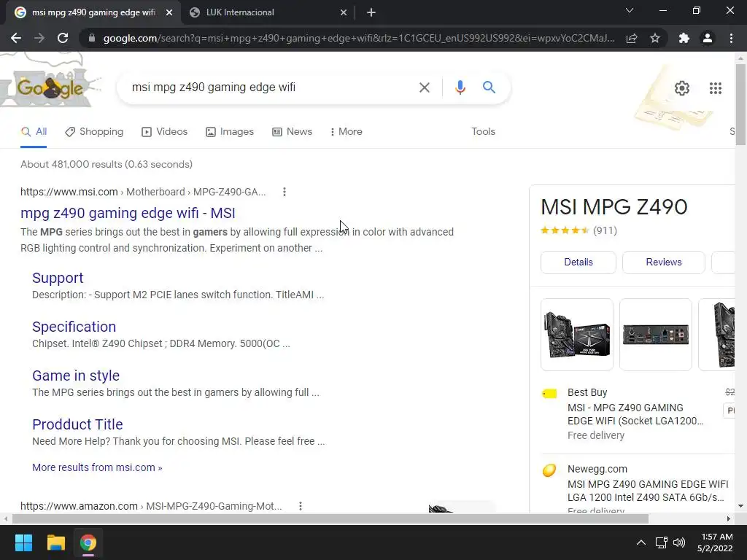Open File Explorer from taskbar
This screenshot has width=747, height=560.
[x=55, y=542]
